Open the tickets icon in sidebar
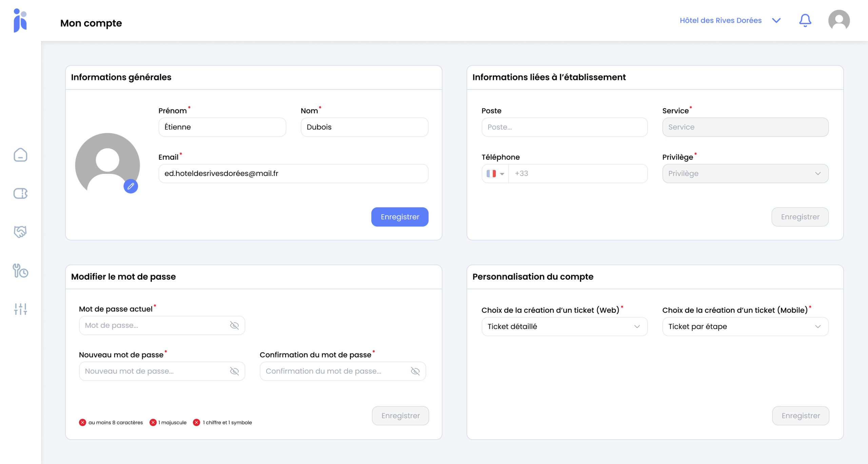 point(20,194)
